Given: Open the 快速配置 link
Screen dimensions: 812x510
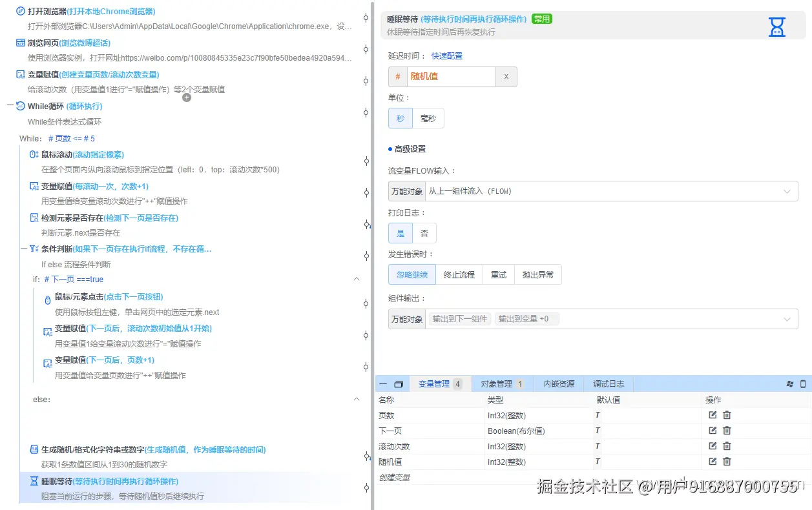Looking at the screenshot, I should (447, 56).
